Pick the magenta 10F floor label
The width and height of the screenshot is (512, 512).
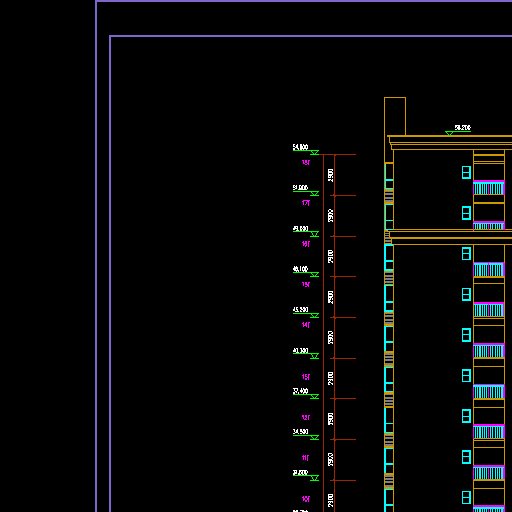306,499
